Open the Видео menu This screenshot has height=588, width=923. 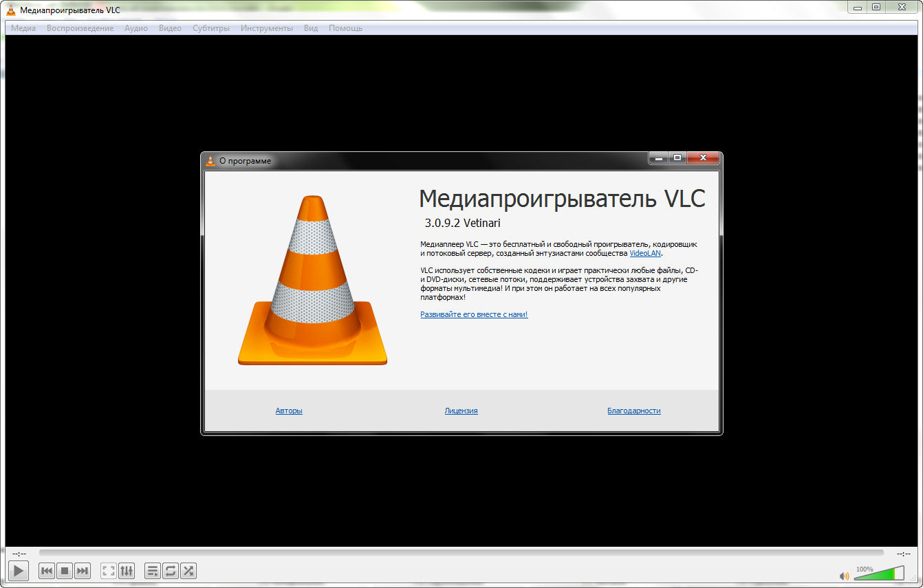click(170, 28)
